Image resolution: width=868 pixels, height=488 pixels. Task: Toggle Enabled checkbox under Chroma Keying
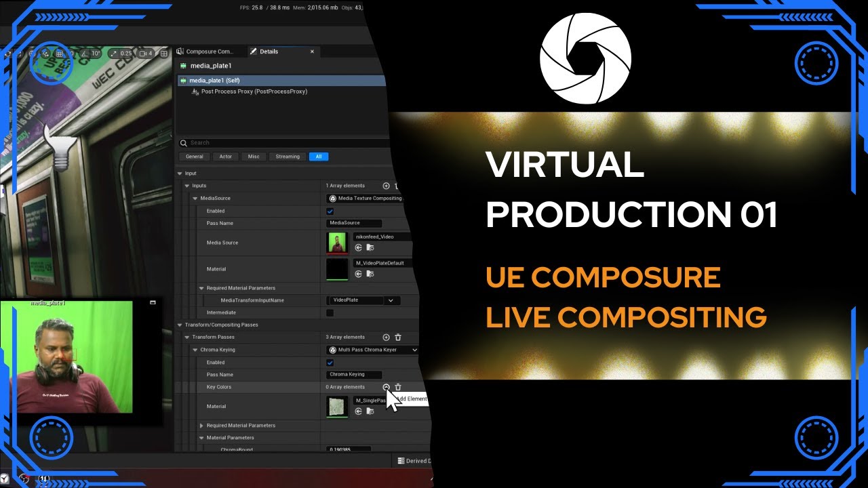click(x=330, y=363)
